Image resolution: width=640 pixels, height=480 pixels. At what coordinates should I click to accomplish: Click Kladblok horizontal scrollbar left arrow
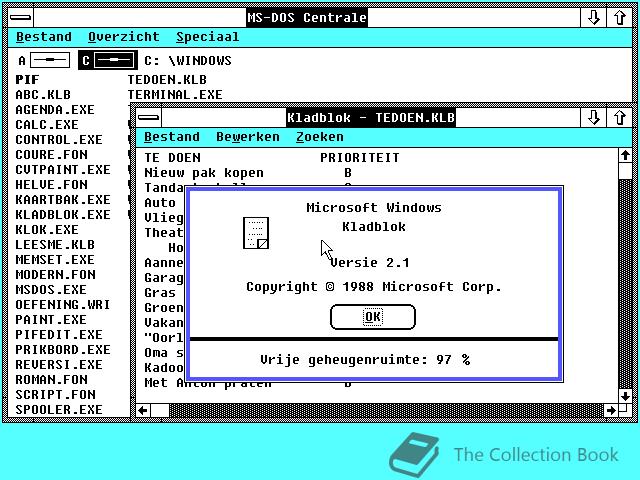click(143, 410)
